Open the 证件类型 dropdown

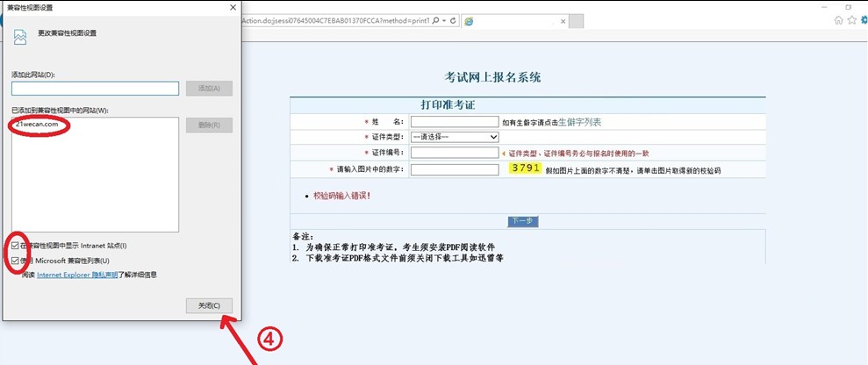[455, 137]
